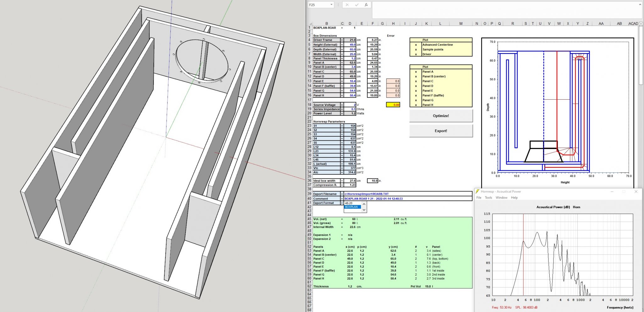644x312 pixels.
Task: Select column header M
Action: pos(461,24)
